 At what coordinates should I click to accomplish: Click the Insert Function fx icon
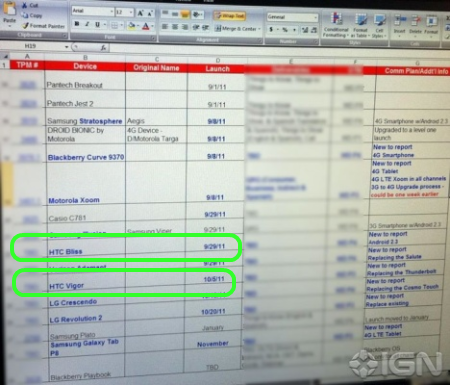pyautogui.click(x=103, y=48)
